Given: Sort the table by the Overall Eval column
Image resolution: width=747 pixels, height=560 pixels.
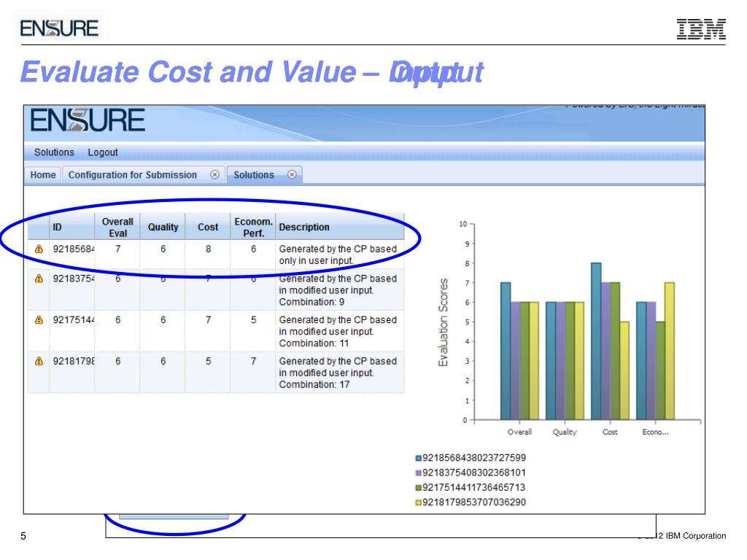Looking at the screenshot, I should pos(117,227).
